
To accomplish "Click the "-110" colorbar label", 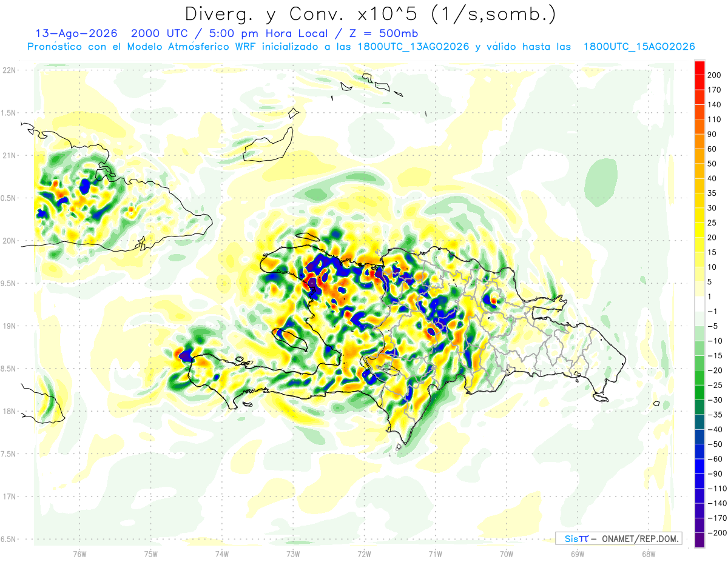I will click(x=717, y=489).
